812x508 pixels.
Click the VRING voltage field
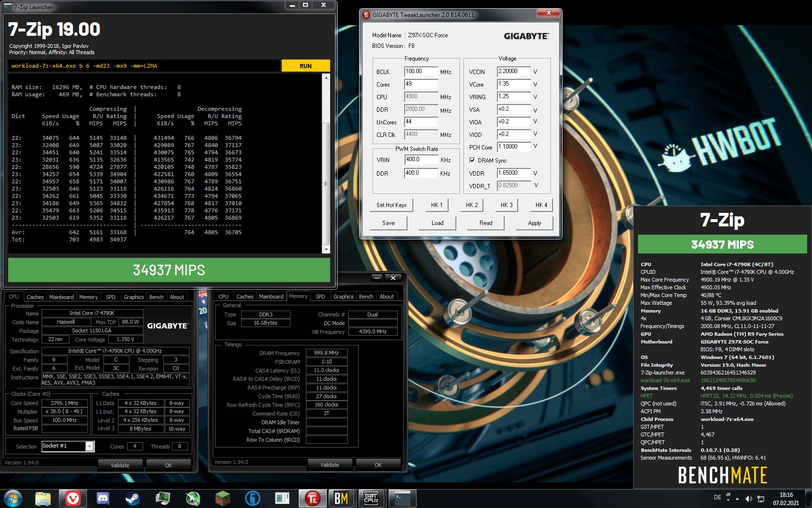(514, 96)
